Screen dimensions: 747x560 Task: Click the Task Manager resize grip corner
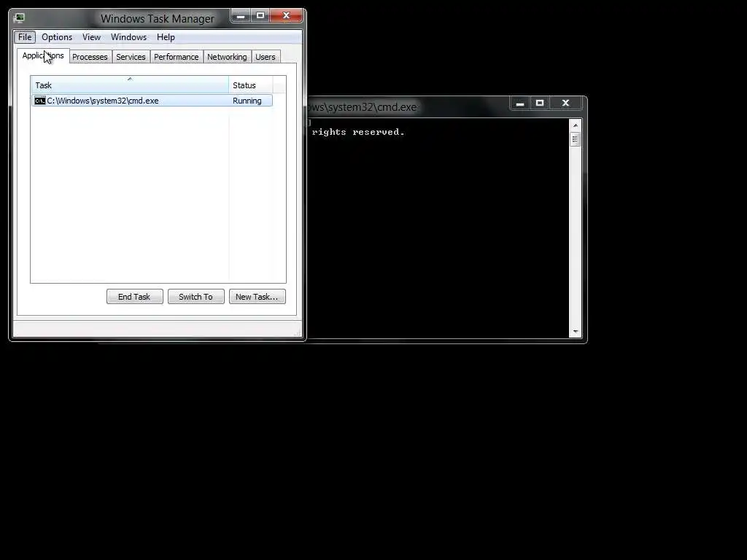click(298, 332)
